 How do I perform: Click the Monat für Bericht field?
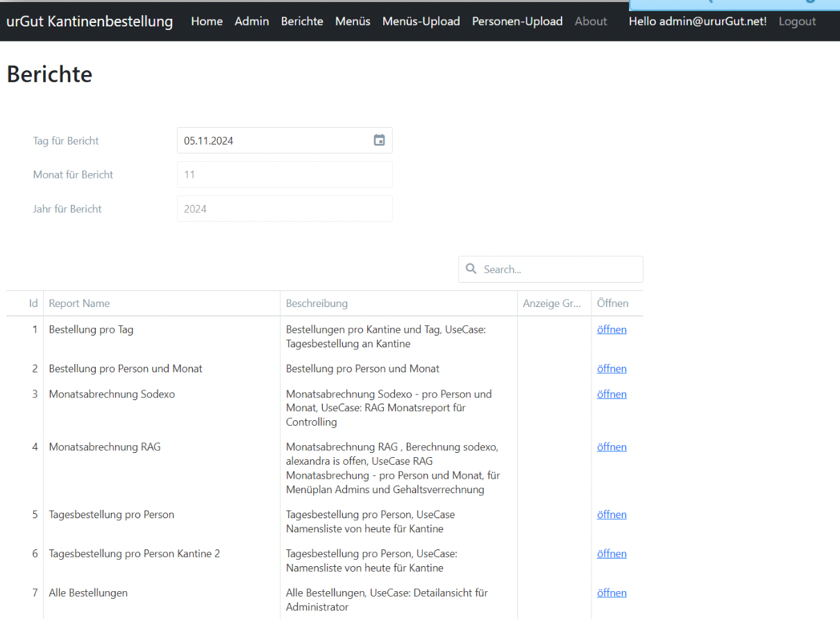[285, 174]
